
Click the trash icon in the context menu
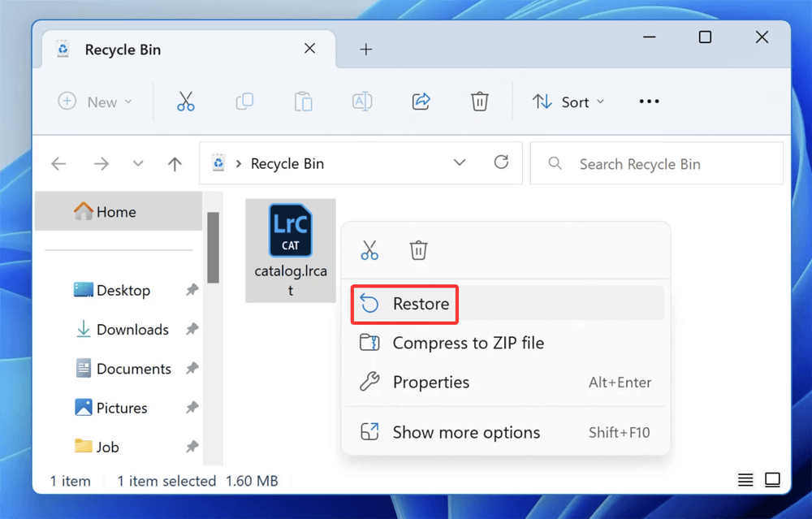418,250
